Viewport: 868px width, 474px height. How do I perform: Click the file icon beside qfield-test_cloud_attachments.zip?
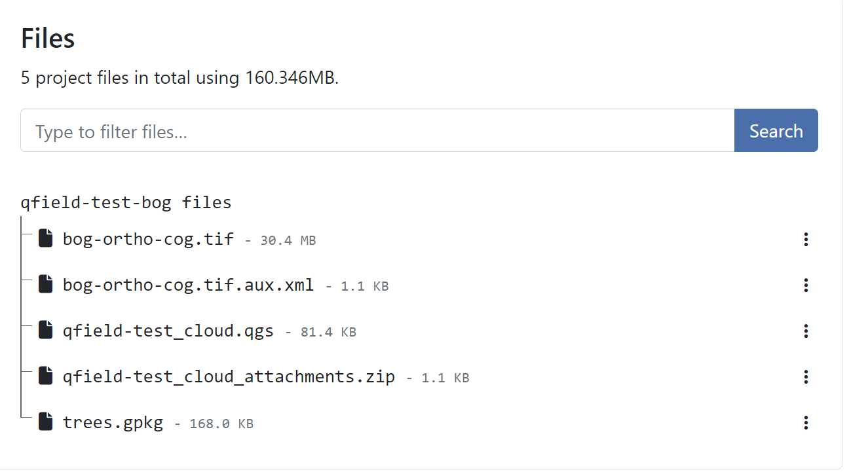pos(45,376)
